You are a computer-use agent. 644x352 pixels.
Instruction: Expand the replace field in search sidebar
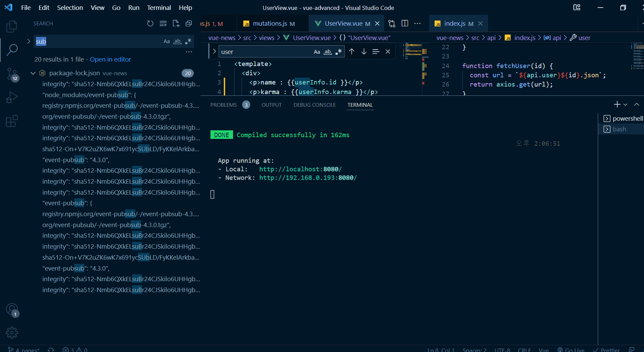29,41
